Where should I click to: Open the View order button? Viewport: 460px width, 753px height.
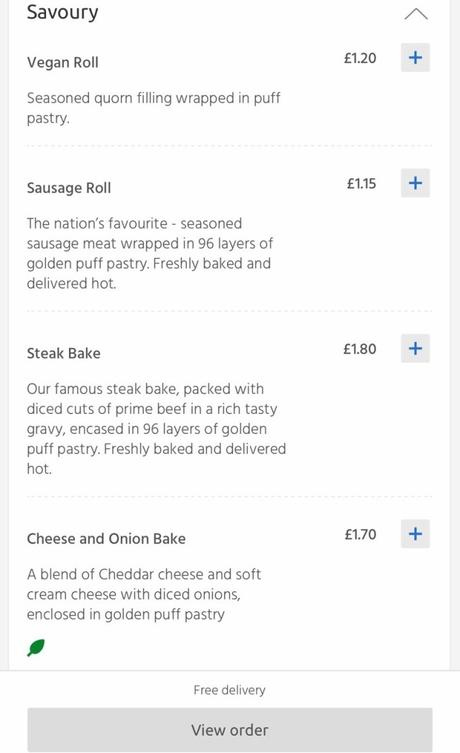point(230,730)
